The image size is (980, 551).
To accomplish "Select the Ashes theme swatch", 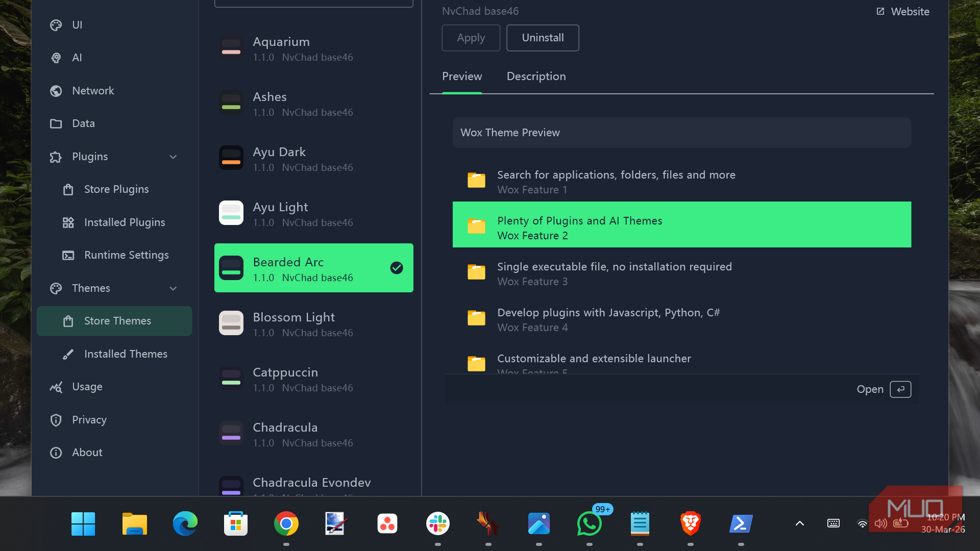I will (231, 103).
